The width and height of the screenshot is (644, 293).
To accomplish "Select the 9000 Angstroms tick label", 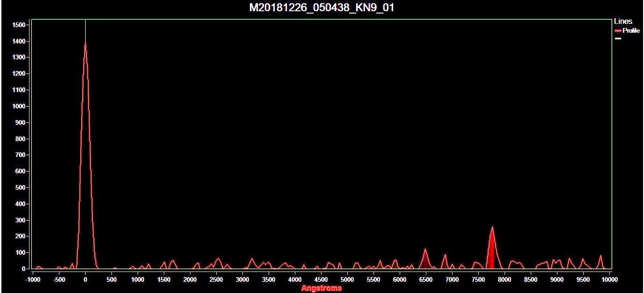I will 557,279.
